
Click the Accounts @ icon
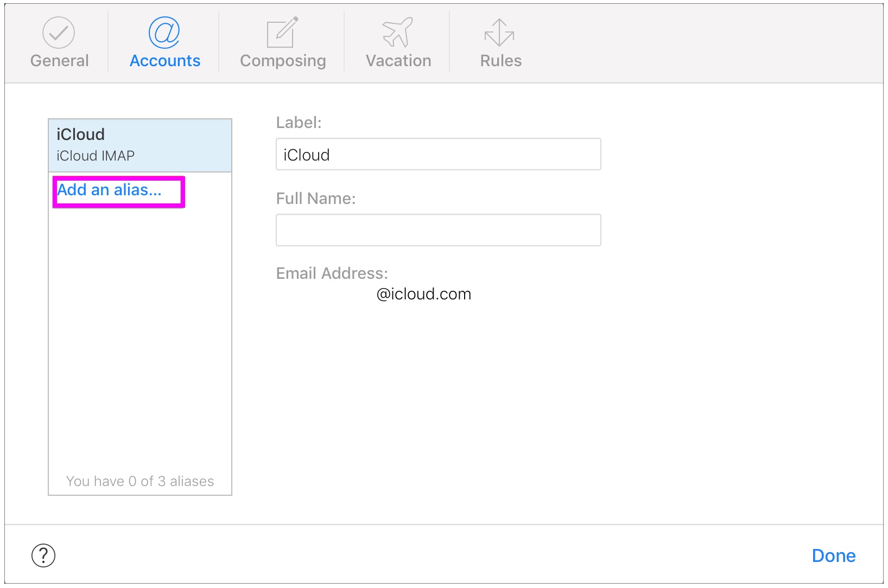click(164, 33)
